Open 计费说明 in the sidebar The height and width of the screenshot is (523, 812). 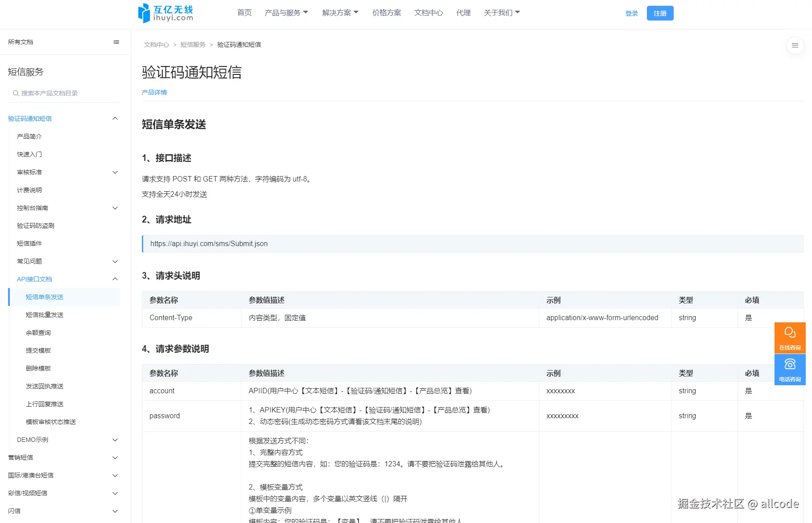click(x=29, y=190)
